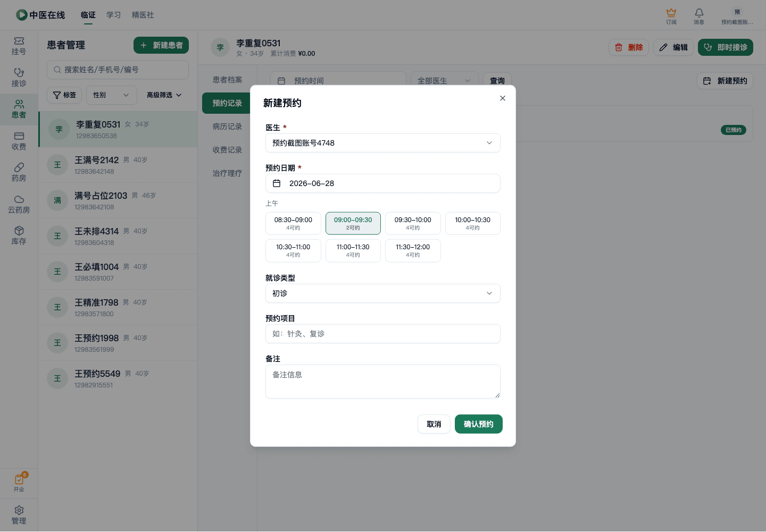
Task: Open the 药房 pharmacy sidebar icon
Action: (19, 173)
